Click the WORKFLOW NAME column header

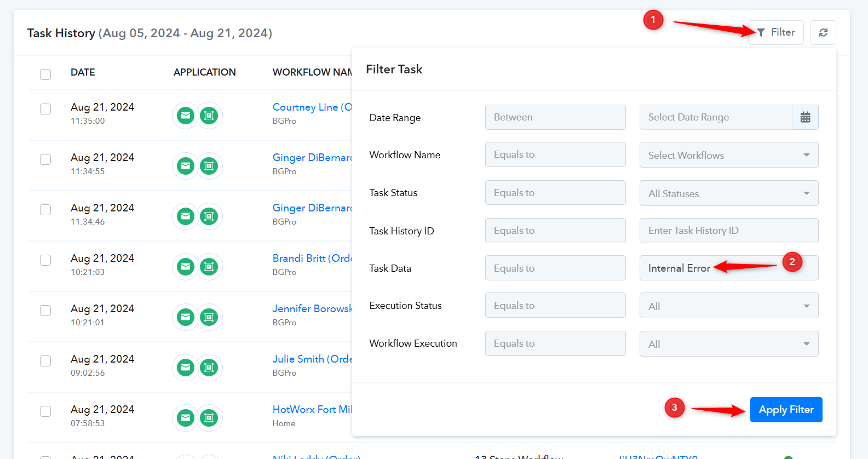point(312,72)
